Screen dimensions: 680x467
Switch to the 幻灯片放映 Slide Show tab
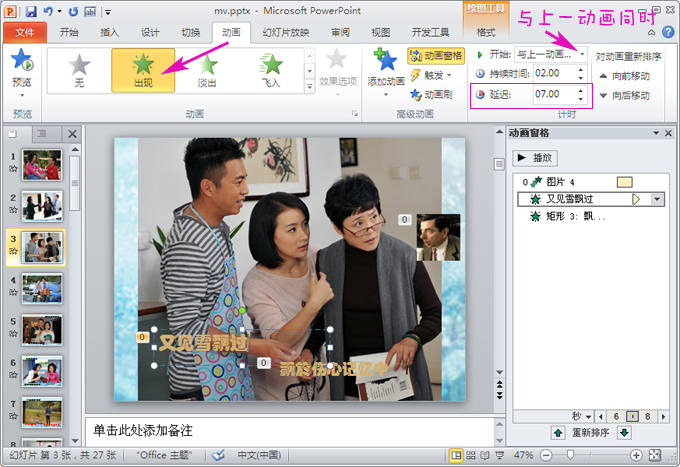(286, 33)
